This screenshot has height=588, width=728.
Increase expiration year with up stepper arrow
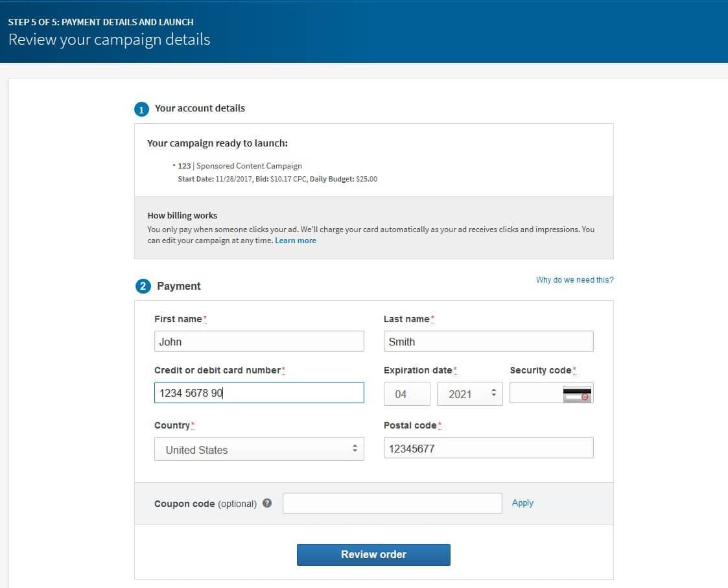click(x=493, y=390)
